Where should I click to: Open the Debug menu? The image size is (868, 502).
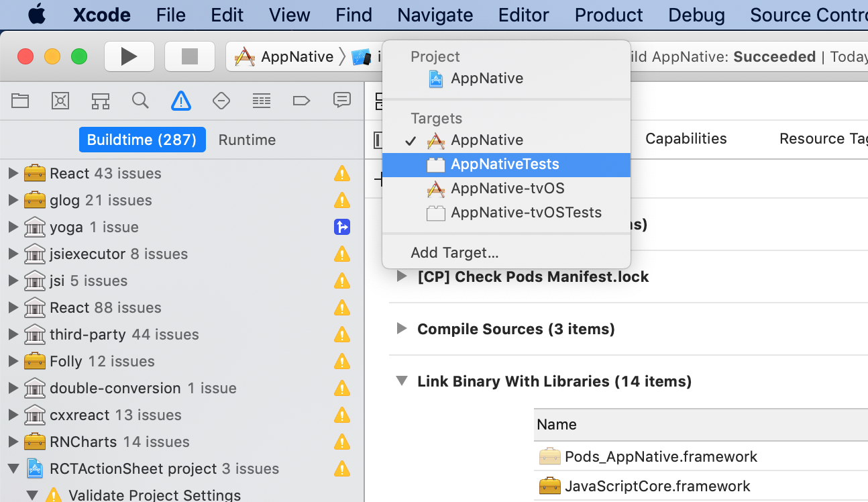click(696, 15)
